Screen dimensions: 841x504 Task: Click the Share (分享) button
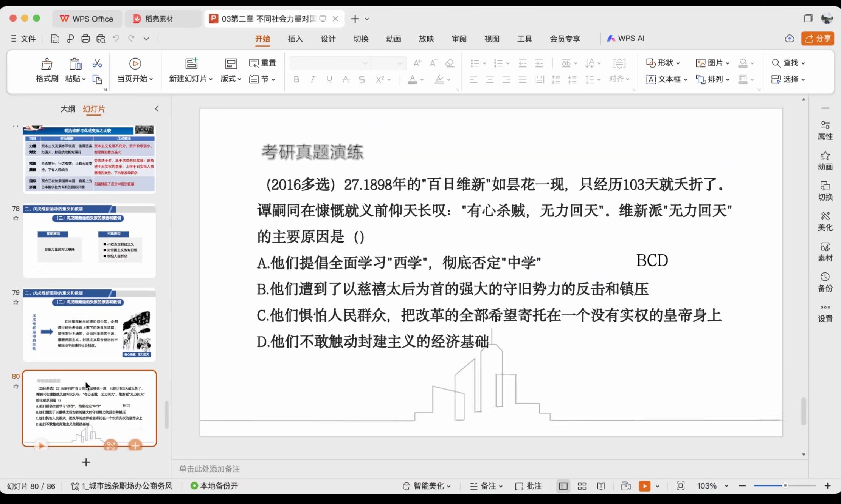point(818,39)
